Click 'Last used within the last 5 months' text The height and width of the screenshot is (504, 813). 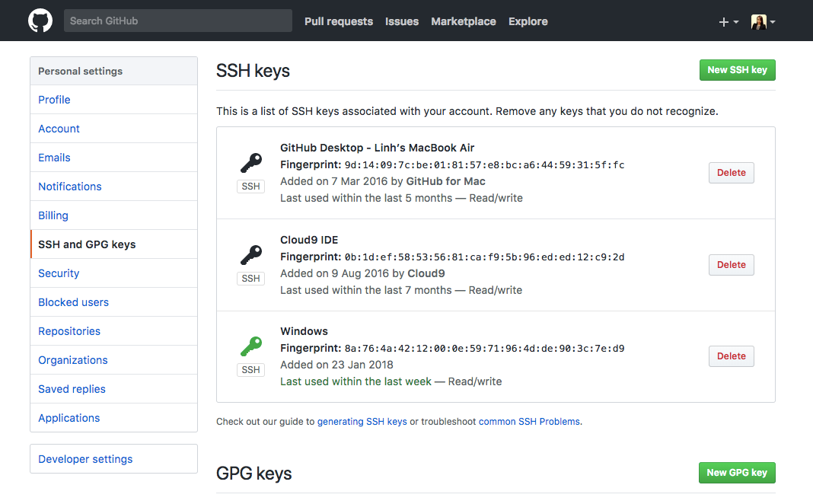[366, 198]
